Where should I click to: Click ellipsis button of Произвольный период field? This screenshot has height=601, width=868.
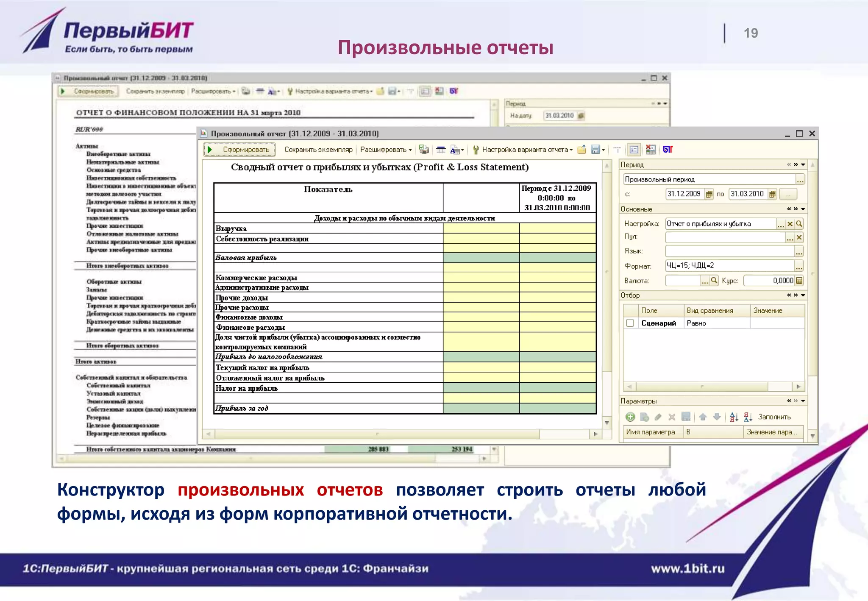800,180
